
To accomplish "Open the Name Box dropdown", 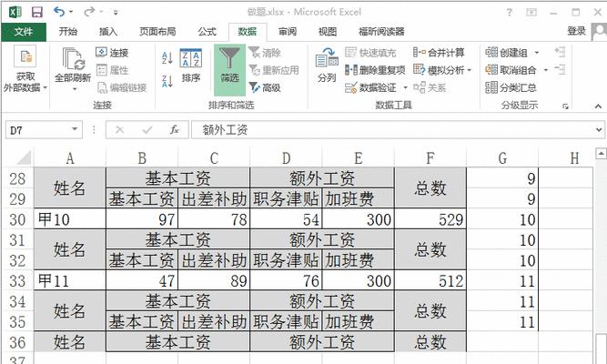I will (x=76, y=129).
